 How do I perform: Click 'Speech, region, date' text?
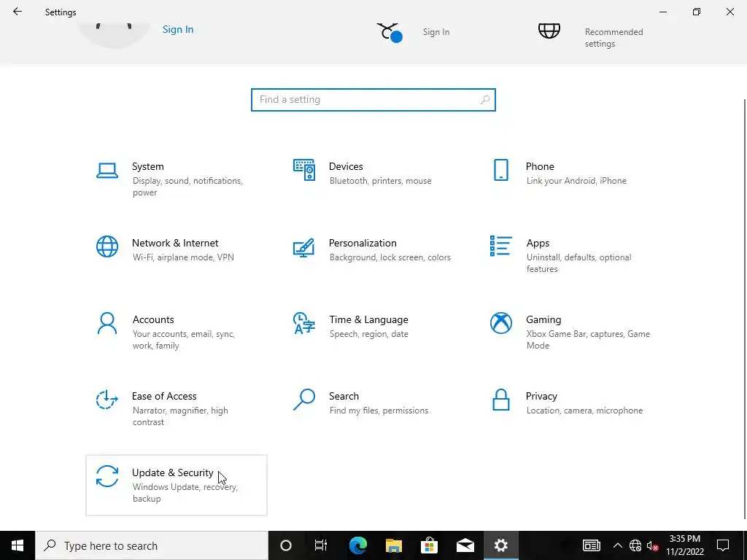point(368,334)
